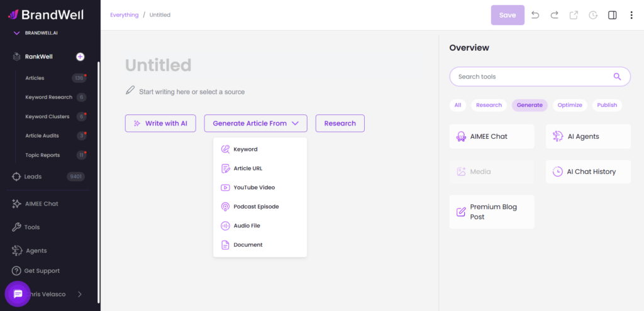This screenshot has width=644, height=311.
Task: Click the Untitled title field
Action: click(158, 65)
